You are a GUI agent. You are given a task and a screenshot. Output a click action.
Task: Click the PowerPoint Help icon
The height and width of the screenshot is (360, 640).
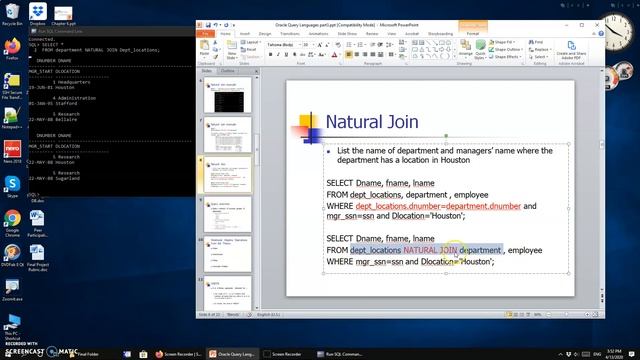pos(601,34)
